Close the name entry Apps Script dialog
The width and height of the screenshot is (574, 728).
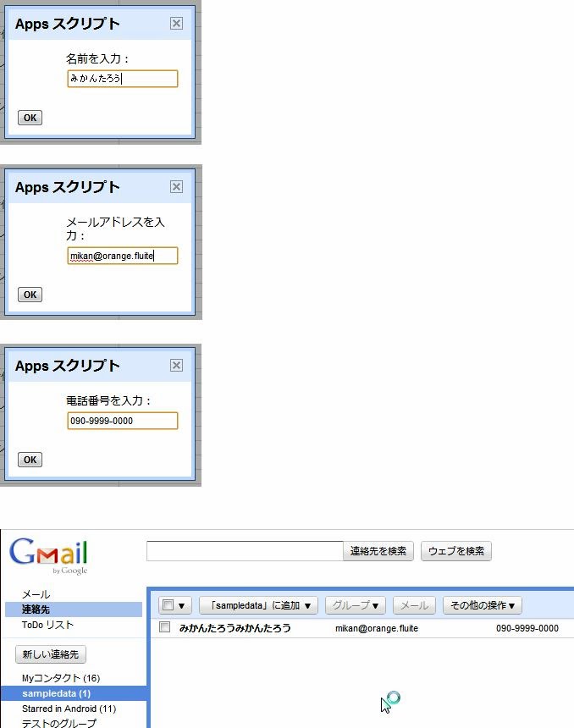tap(176, 24)
